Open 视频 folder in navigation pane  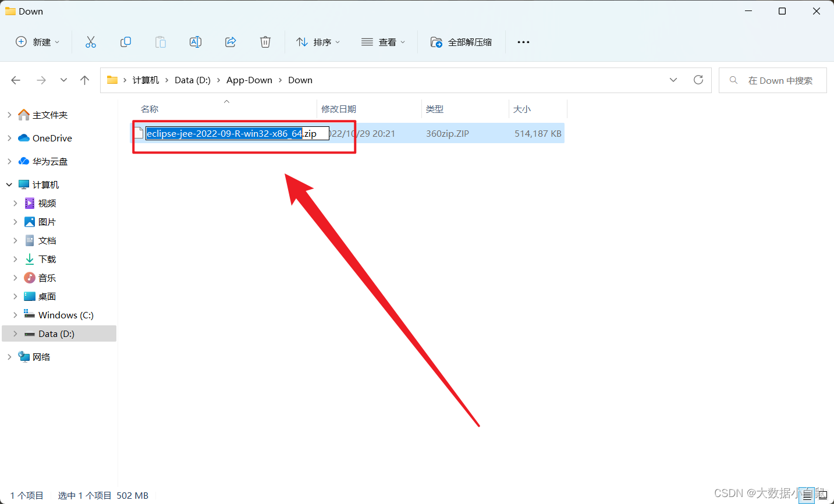[47, 204]
